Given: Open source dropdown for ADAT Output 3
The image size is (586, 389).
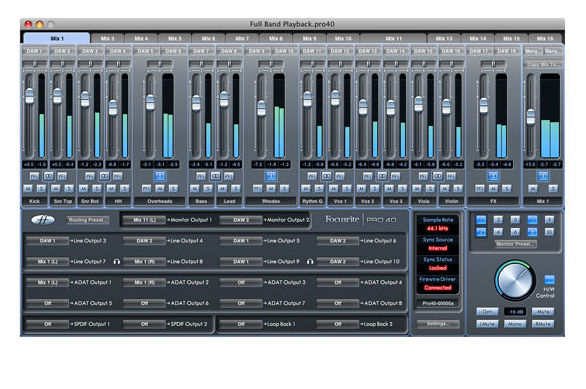Looking at the screenshot, I should point(241,283).
